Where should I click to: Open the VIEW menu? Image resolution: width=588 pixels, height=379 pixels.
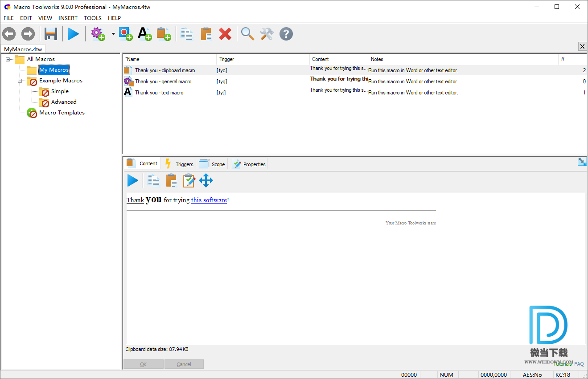[45, 18]
